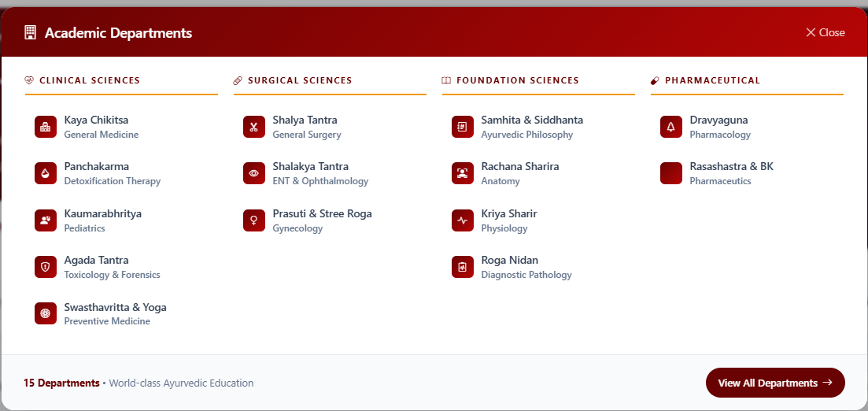Click the Agada Tantra shield icon
This screenshot has width=868, height=411.
point(45,267)
